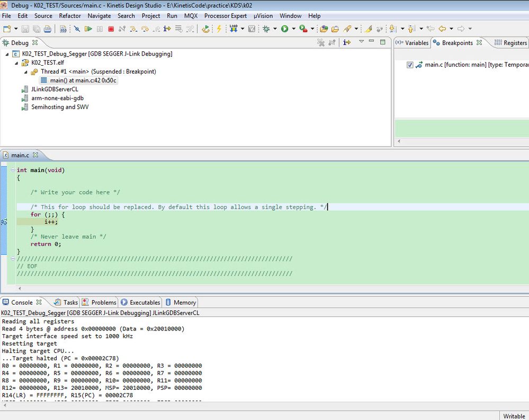Screen dimensions: 529x420
Task: Click the Print toolbar icon
Action: 48,29
